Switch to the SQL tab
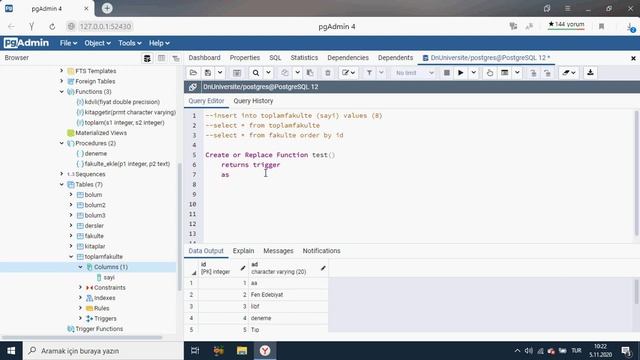 click(275, 58)
